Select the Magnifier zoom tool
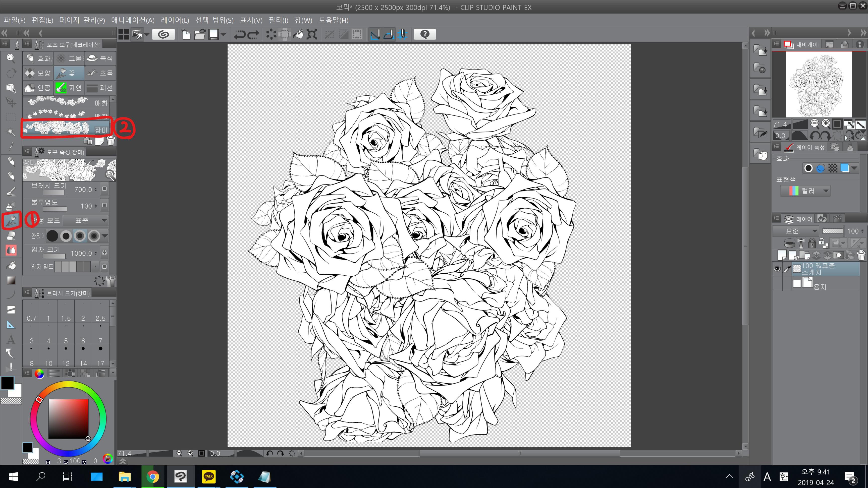 click(x=11, y=58)
